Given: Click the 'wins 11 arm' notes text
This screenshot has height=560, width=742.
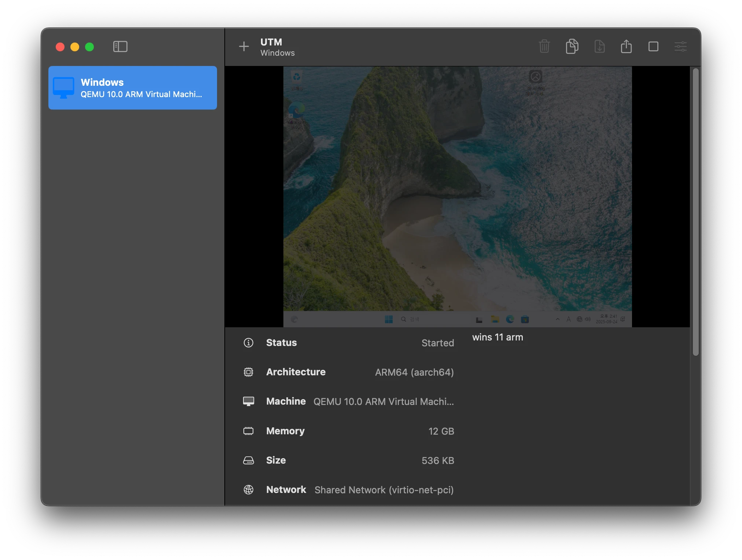Looking at the screenshot, I should point(497,338).
